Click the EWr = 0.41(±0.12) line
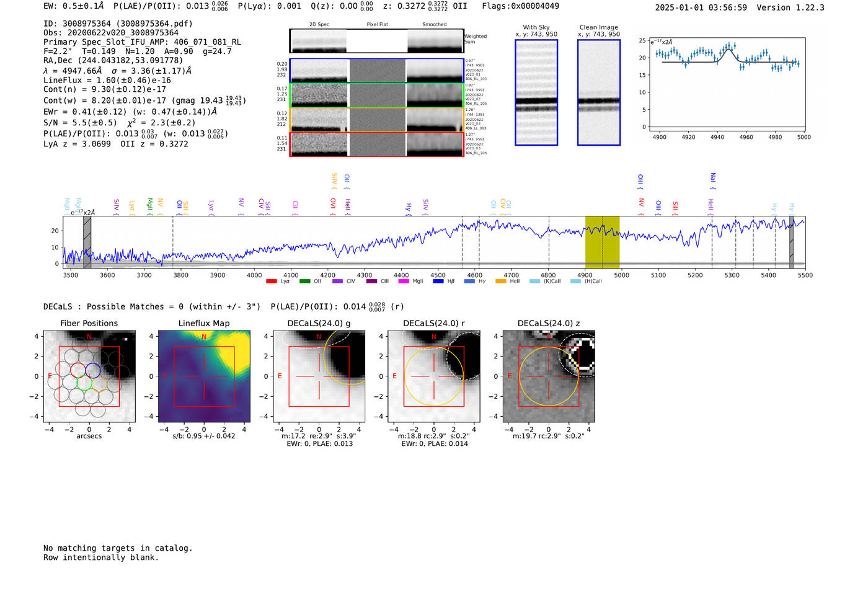 (130, 112)
